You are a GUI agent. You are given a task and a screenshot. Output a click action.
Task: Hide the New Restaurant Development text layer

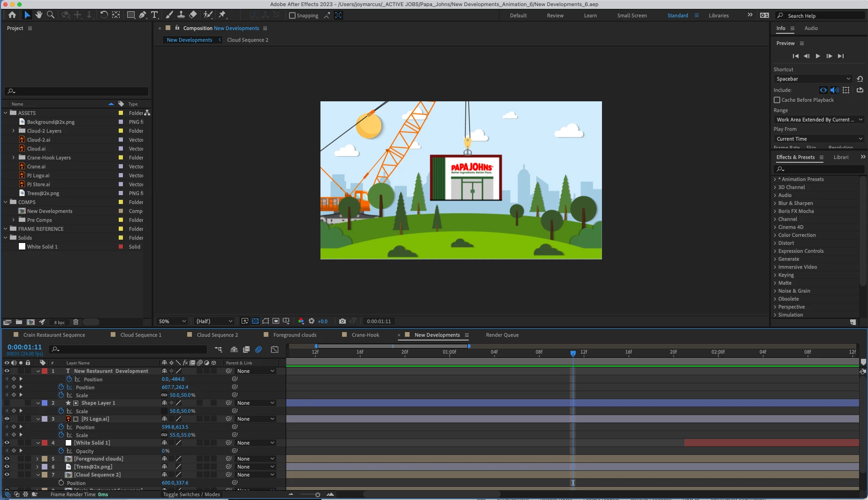[x=7, y=371]
